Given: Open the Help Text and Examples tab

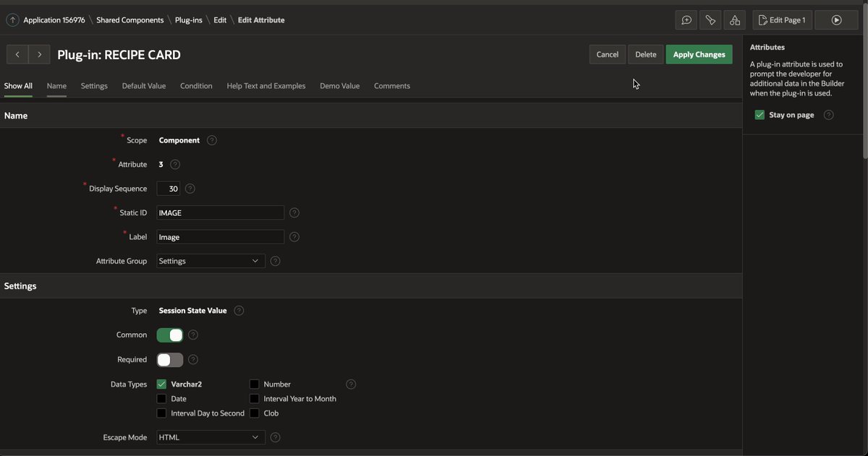Looking at the screenshot, I should point(266,86).
